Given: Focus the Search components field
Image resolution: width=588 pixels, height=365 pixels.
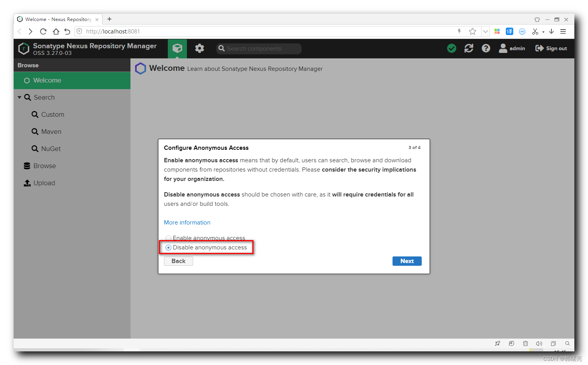Looking at the screenshot, I should (259, 49).
